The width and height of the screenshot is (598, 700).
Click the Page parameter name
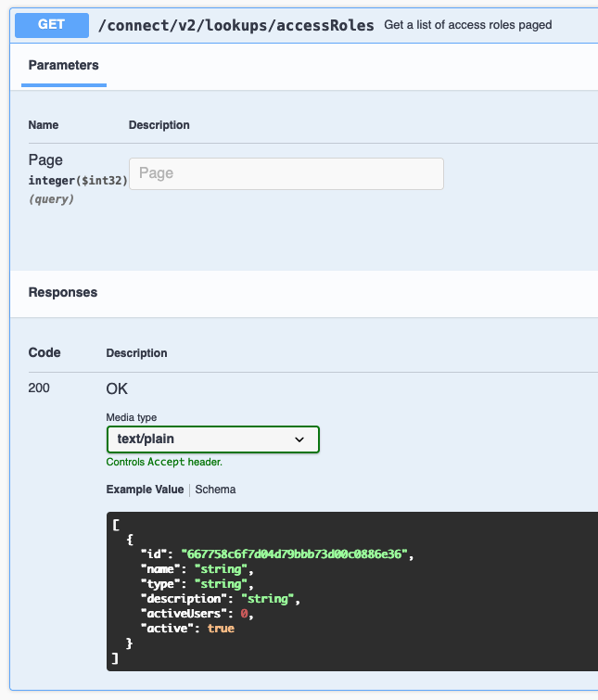tap(45, 159)
